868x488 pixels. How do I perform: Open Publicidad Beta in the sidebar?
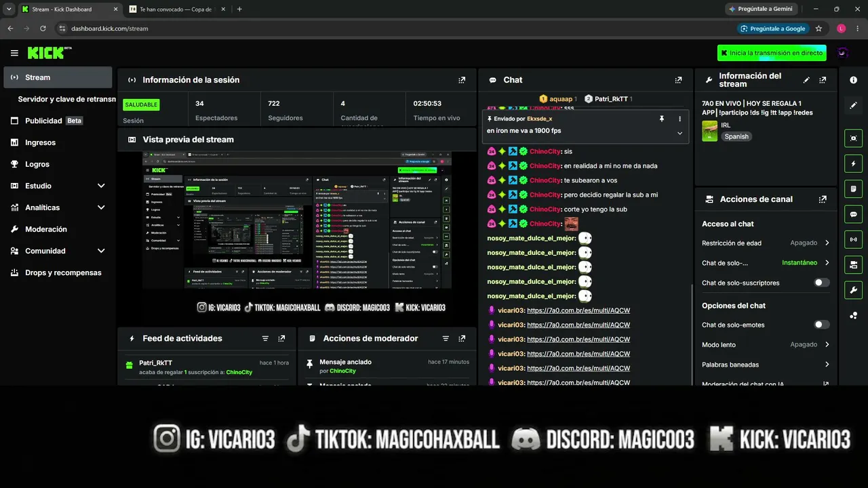[x=58, y=121]
